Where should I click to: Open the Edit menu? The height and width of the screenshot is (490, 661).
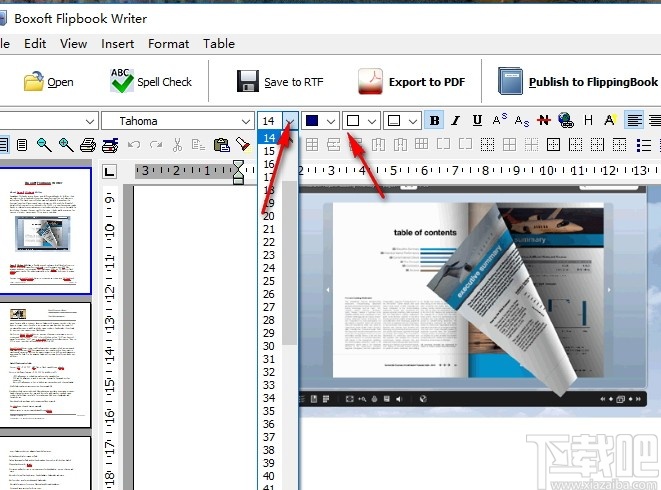coord(35,43)
